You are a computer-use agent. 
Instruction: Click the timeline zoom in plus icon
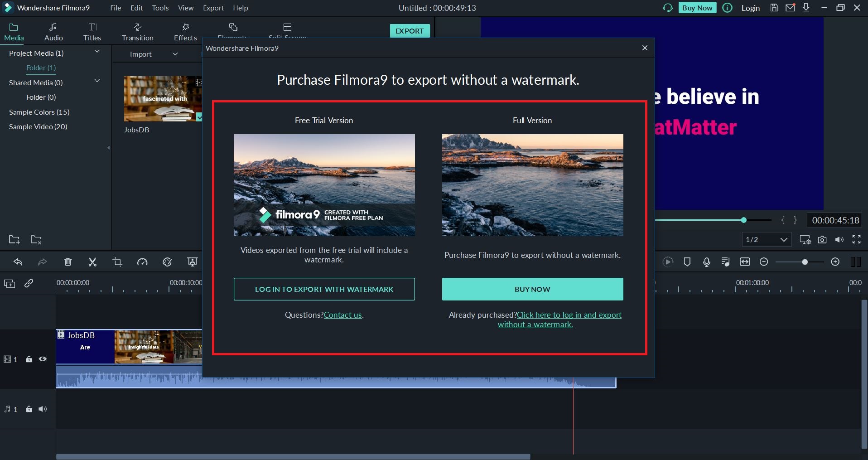[x=835, y=262]
